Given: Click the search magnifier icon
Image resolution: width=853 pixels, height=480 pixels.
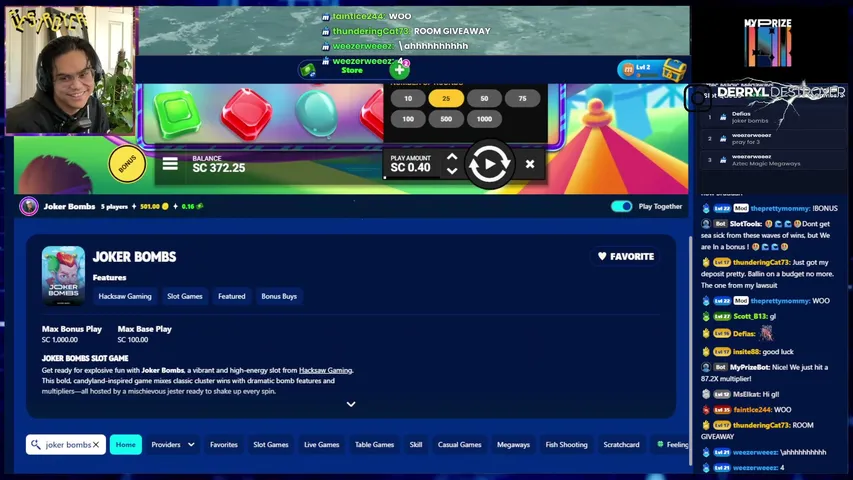Looking at the screenshot, I should coord(36,445).
